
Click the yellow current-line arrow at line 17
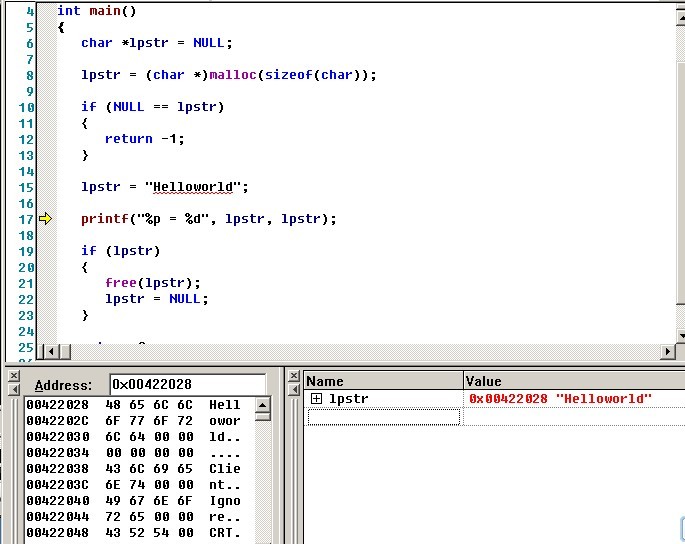point(45,219)
